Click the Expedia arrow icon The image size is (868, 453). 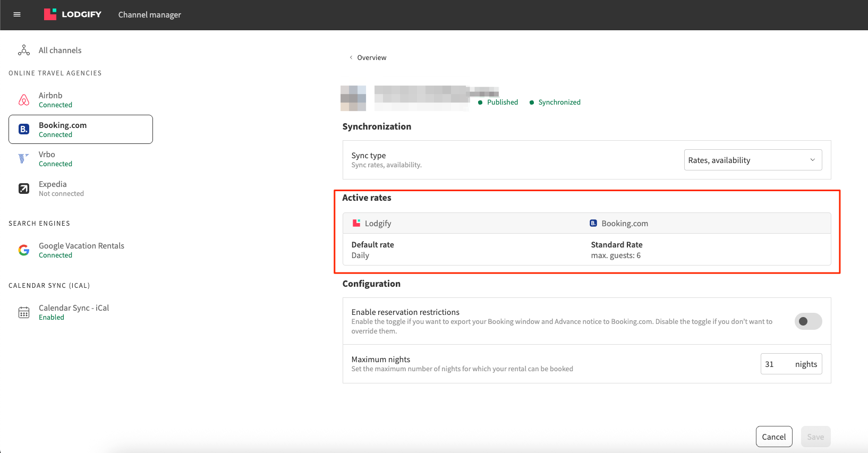point(24,189)
